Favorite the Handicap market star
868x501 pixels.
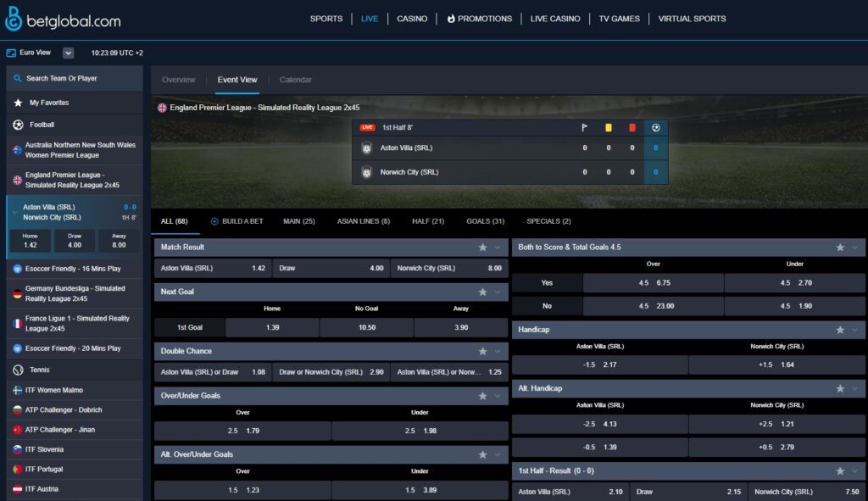[x=840, y=330]
